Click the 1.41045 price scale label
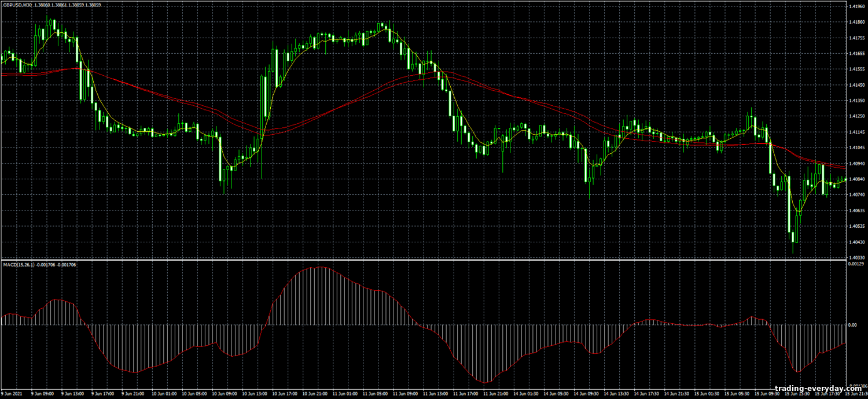The image size is (868, 399). coord(856,148)
